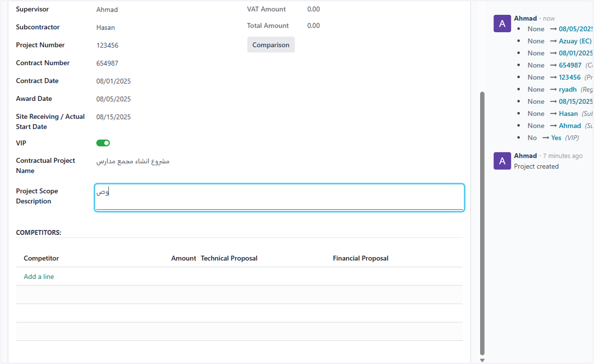
Task: Click the VAT Amount value 0.00
Action: coord(313,9)
